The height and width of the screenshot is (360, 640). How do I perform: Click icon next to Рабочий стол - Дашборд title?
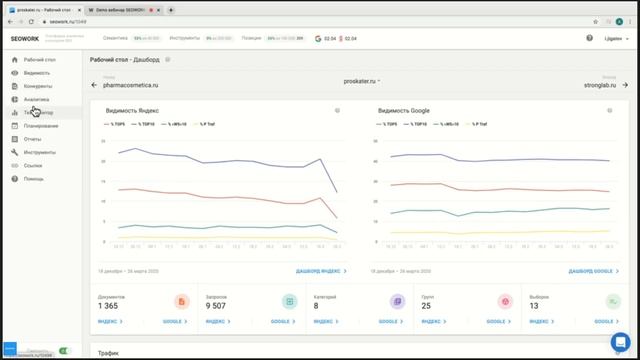click(168, 60)
